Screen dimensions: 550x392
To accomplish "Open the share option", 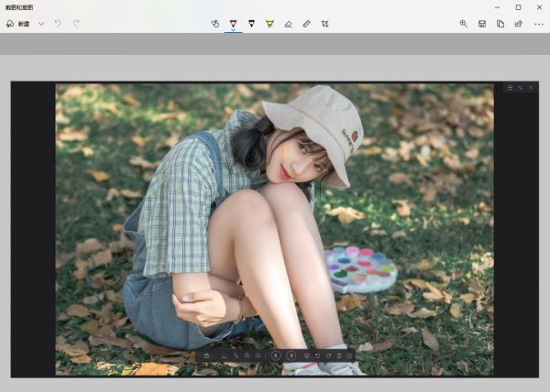I will pos(519,23).
